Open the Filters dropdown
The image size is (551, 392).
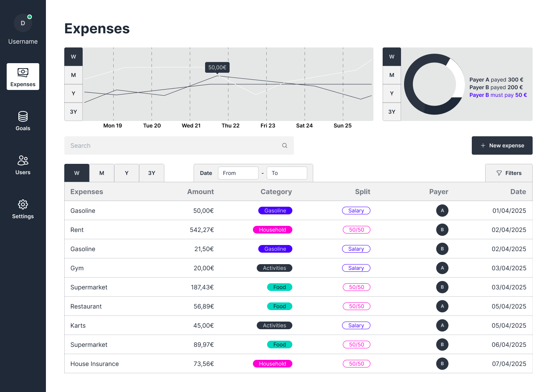point(509,173)
